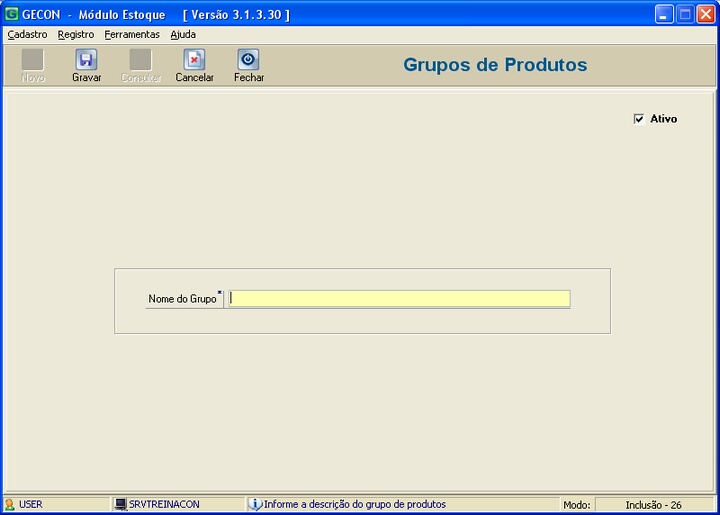
Task: Minimize the GECON window
Action: click(664, 14)
